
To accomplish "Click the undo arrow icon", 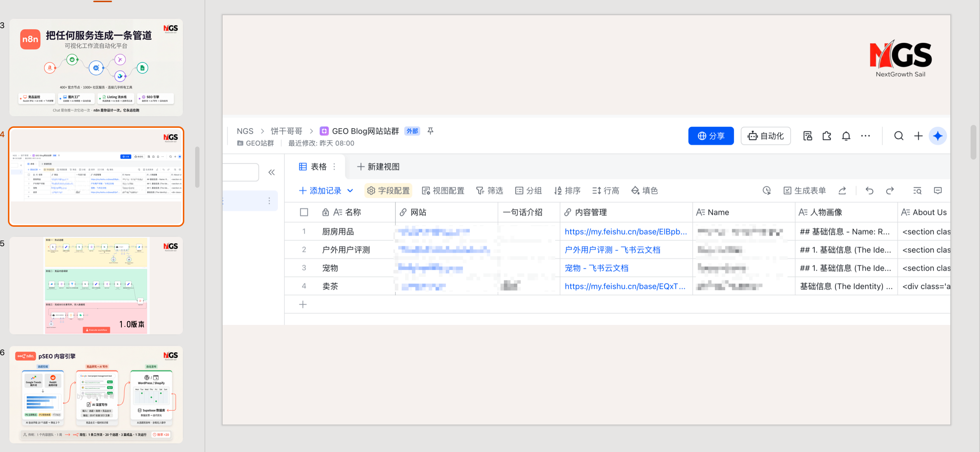I will [869, 191].
